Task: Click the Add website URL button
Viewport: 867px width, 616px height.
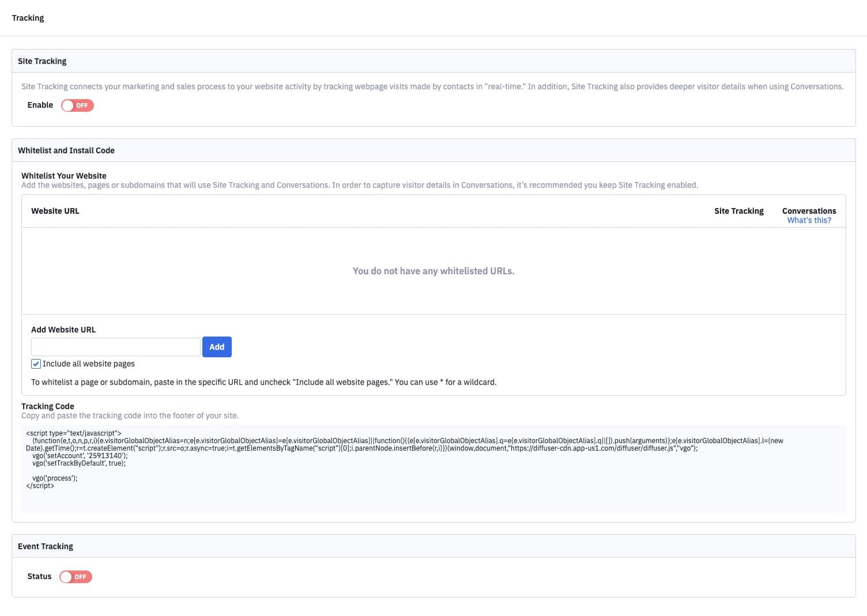Action: click(217, 347)
